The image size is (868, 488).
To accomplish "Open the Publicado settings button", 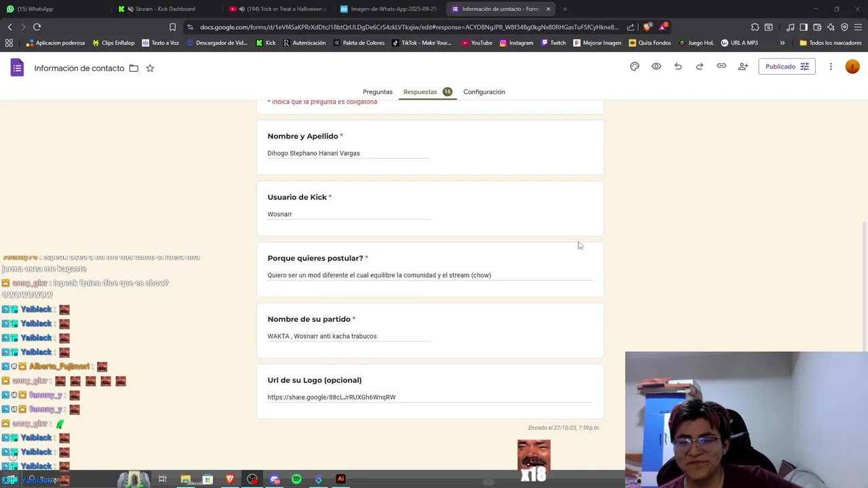I will 787,66.
